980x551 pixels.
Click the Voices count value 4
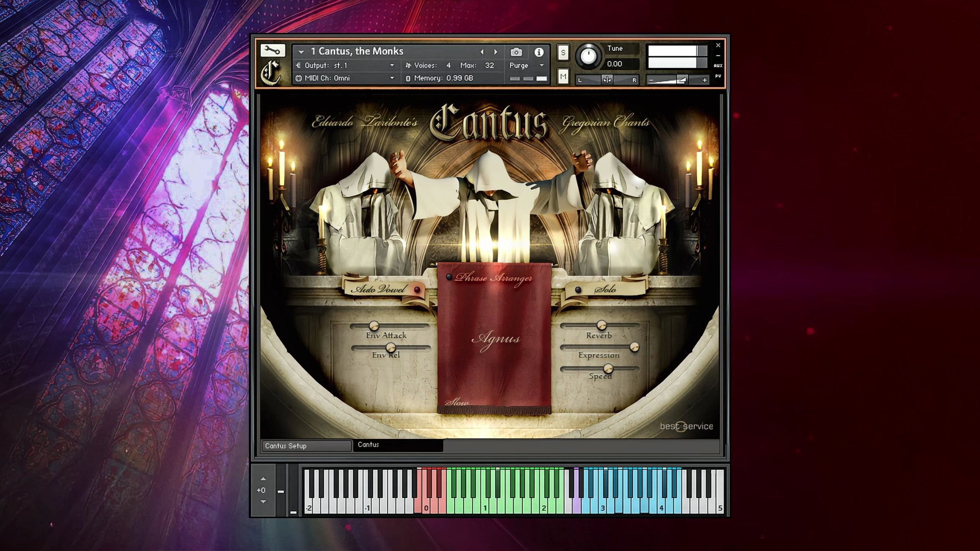pos(448,65)
